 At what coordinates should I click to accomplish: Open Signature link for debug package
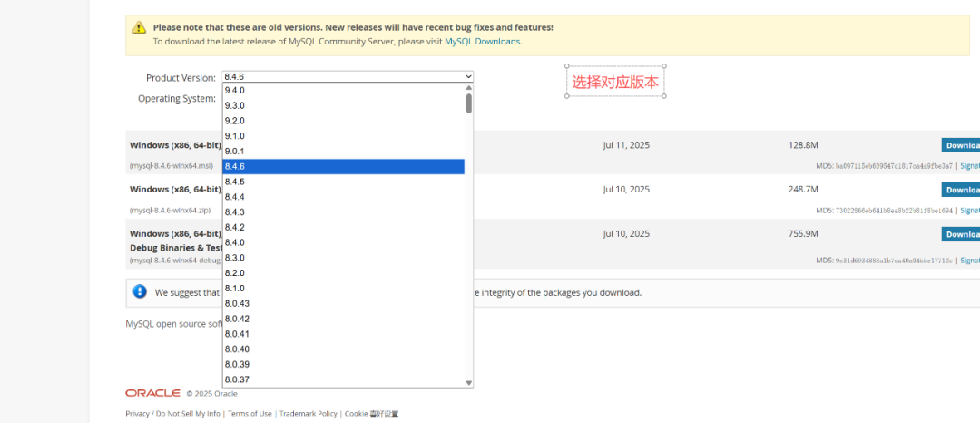pos(970,260)
